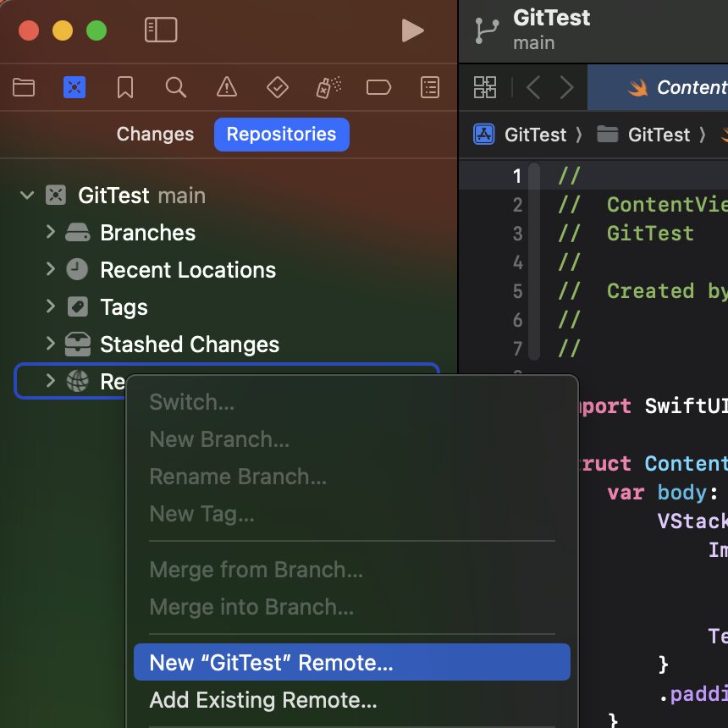Expand the Remotes group chevron
Viewport: 728px width, 728px height.
(x=51, y=381)
